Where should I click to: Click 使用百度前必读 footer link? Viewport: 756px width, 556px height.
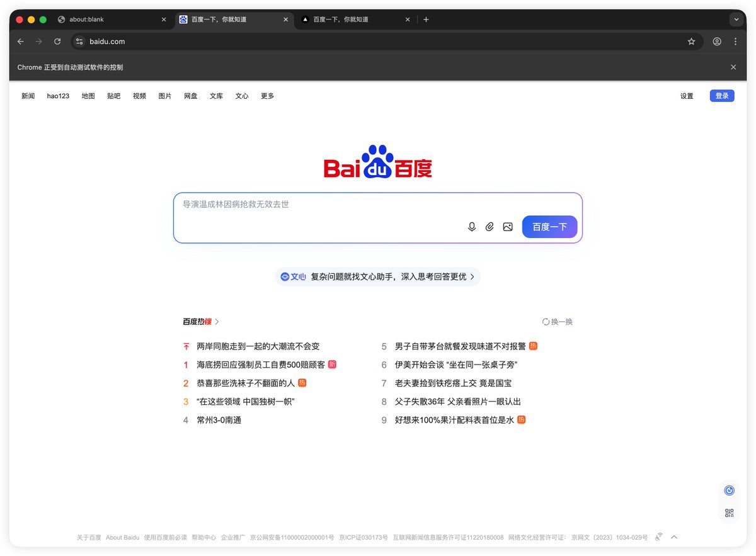coord(166,538)
